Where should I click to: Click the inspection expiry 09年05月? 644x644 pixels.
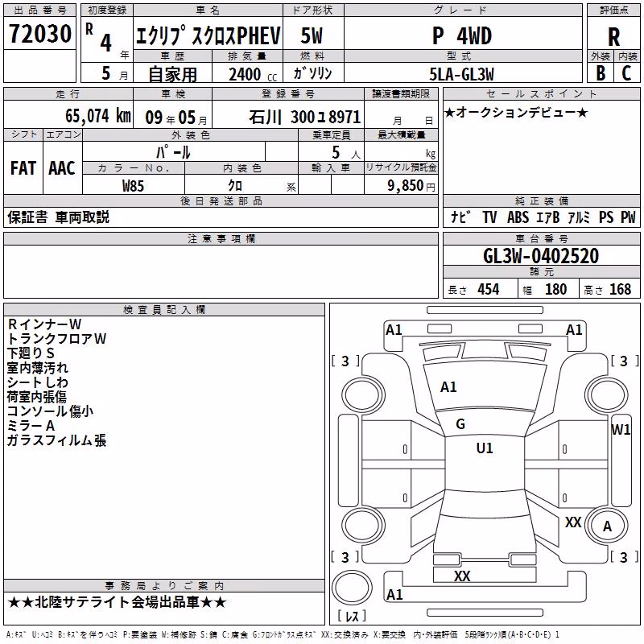point(176,118)
